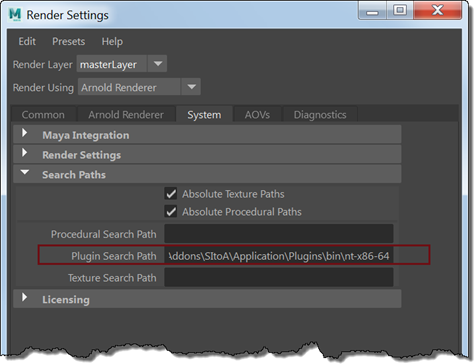Select the System tab
Image resolution: width=474 pixels, height=364 pixels.
pos(204,115)
